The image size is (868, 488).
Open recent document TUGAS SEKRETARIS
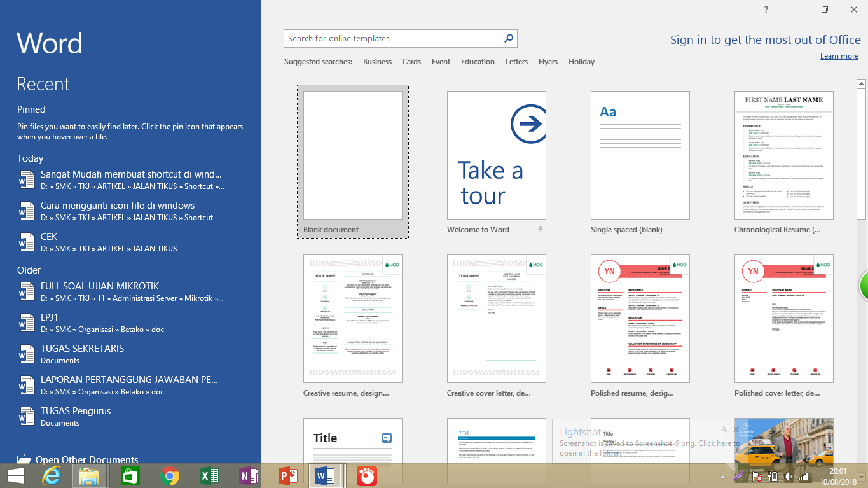[x=82, y=349]
